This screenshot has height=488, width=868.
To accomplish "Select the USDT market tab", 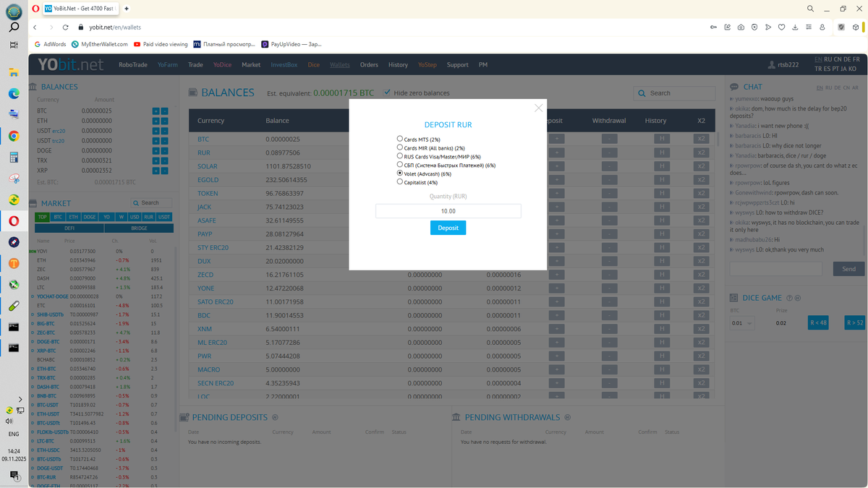I will click(x=165, y=217).
